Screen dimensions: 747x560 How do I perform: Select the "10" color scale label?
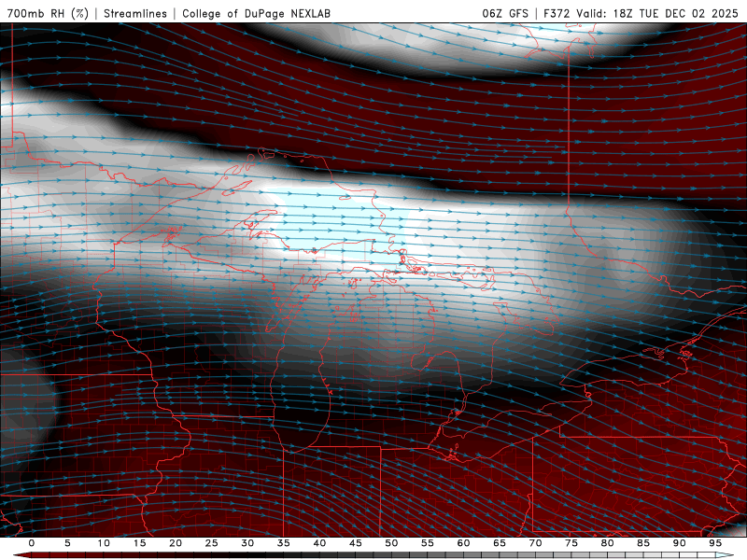(x=104, y=543)
